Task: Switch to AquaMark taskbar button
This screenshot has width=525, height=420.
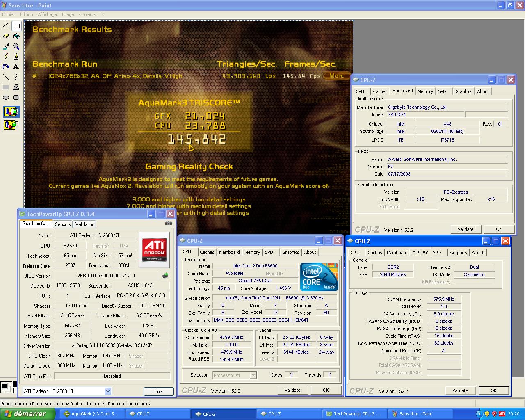Action: (x=92, y=414)
